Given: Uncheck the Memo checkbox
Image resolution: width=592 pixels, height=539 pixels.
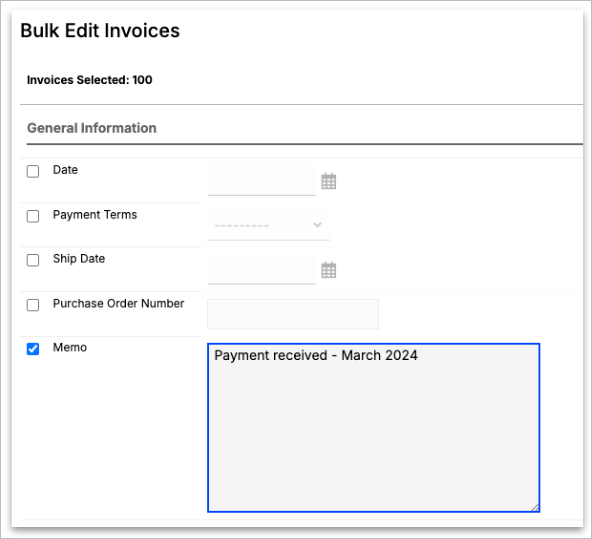Looking at the screenshot, I should tap(33, 349).
